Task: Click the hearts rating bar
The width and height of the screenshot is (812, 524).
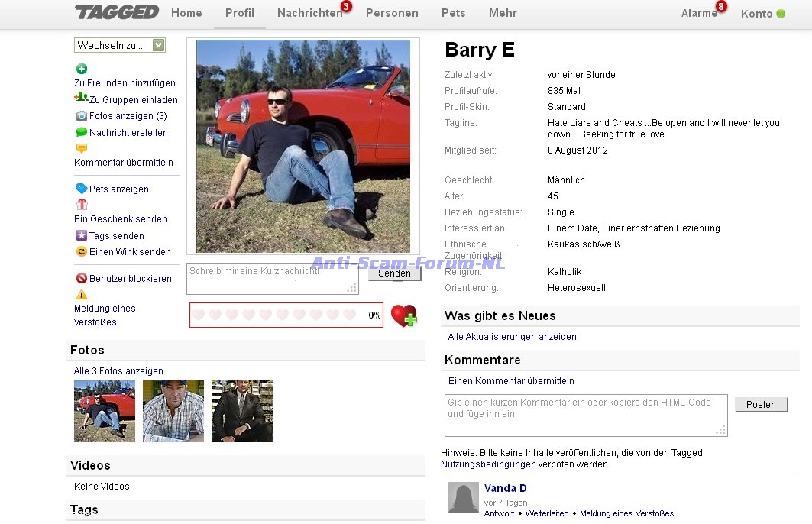Action: [276, 315]
